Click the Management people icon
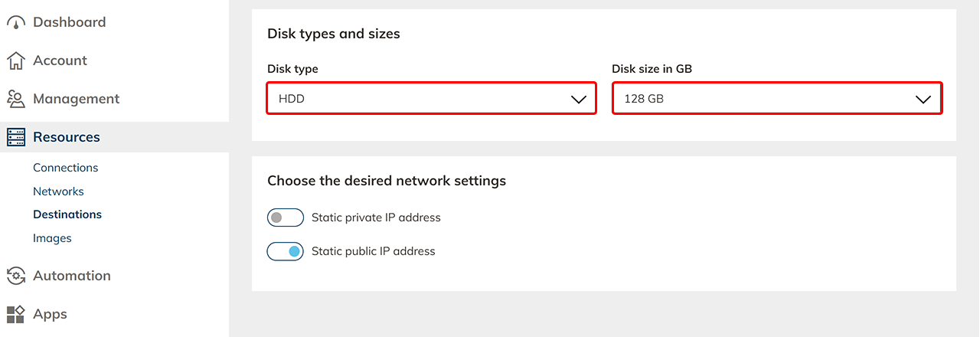 (15, 99)
